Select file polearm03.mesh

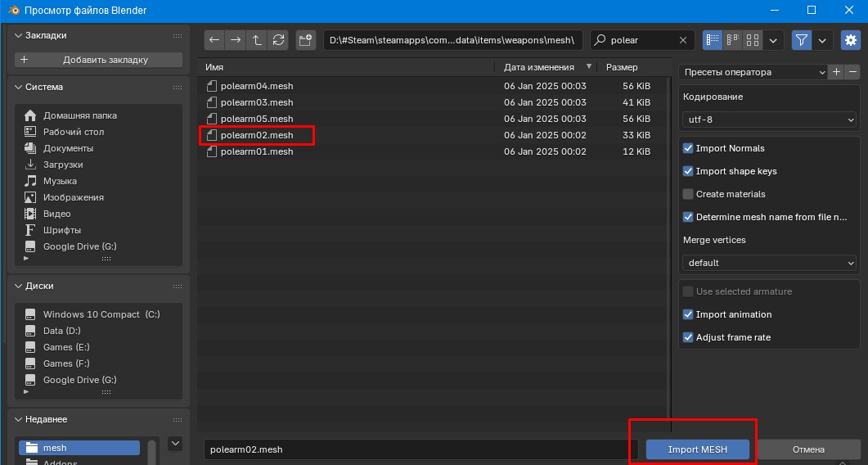(x=432, y=102)
